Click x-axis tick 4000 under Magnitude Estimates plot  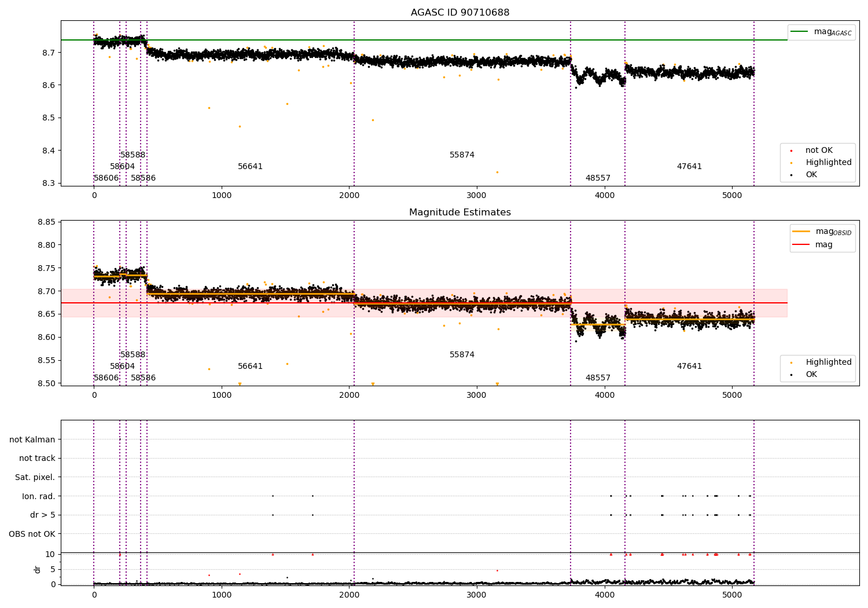(605, 395)
